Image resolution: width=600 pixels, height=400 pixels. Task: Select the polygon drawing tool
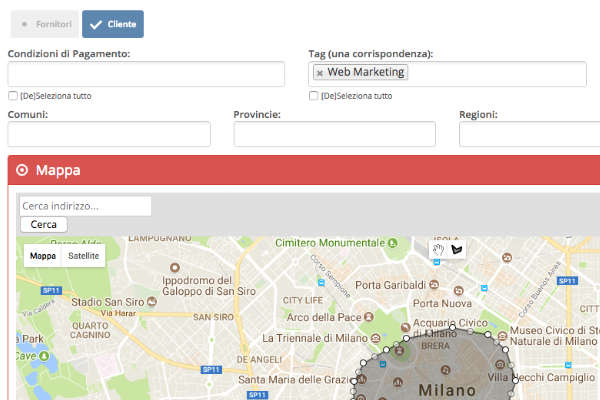pos(457,250)
